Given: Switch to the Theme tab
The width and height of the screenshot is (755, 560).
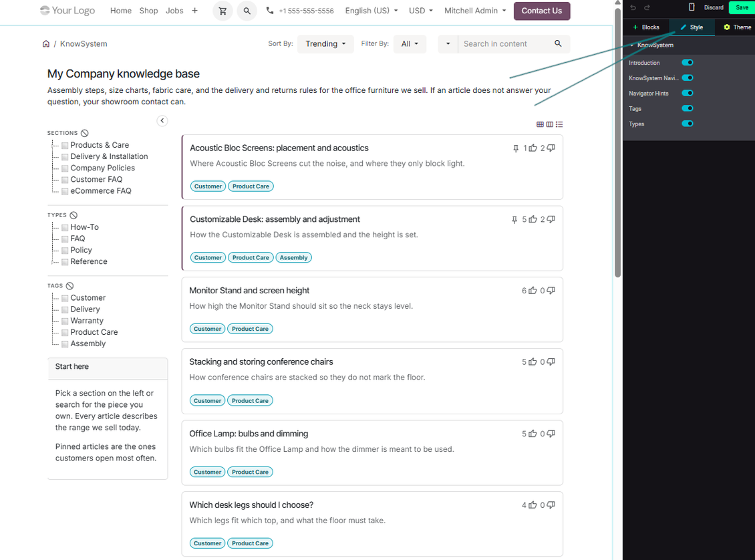Looking at the screenshot, I should tap(737, 27).
